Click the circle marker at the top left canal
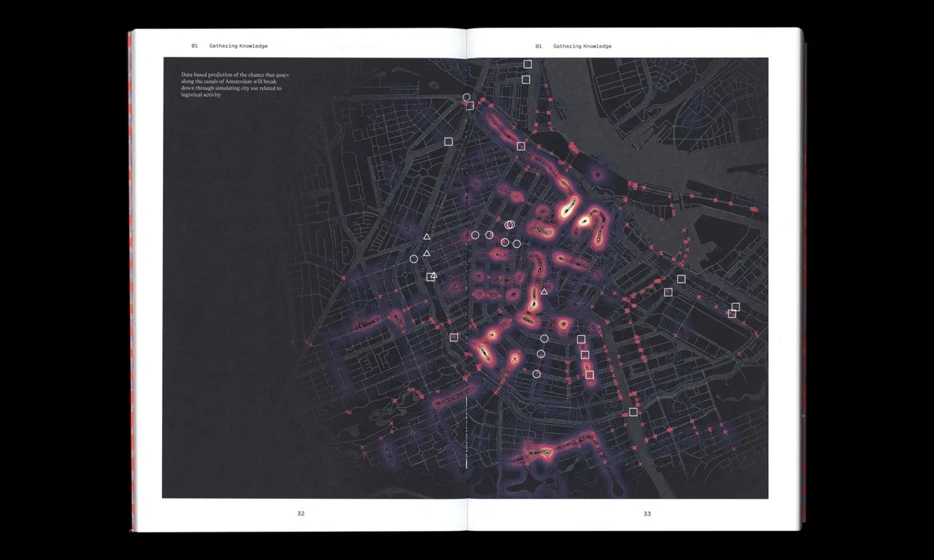 (466, 97)
